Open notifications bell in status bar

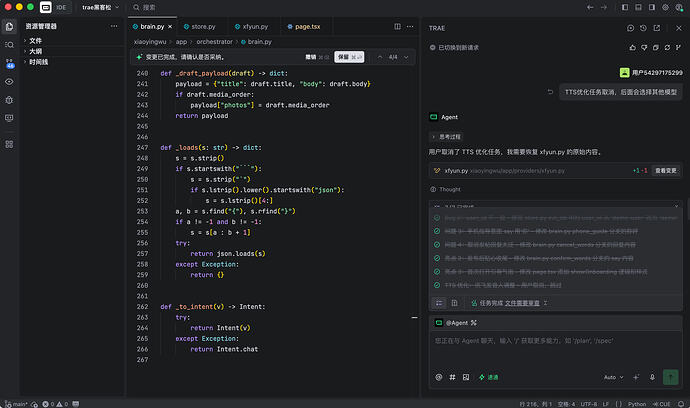(x=681, y=404)
